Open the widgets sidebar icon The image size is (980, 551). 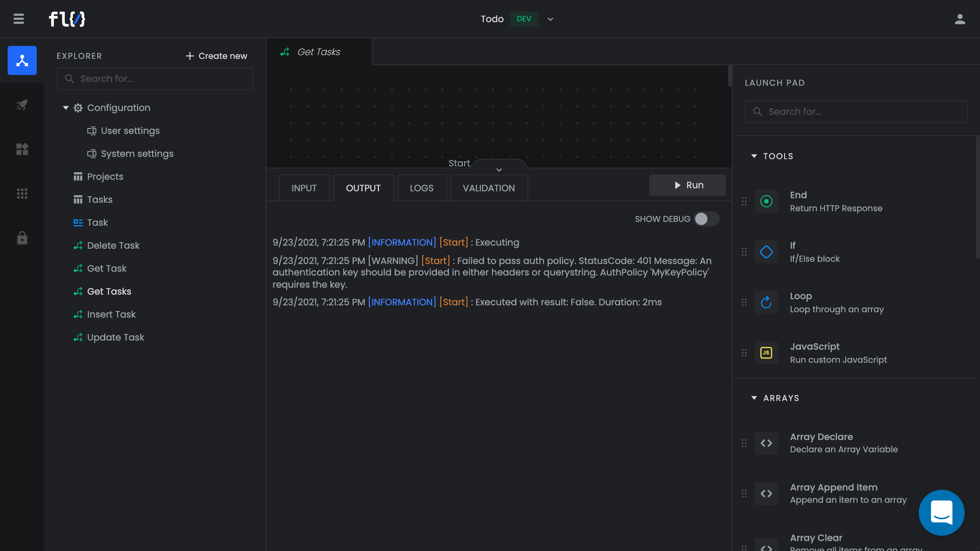22,149
